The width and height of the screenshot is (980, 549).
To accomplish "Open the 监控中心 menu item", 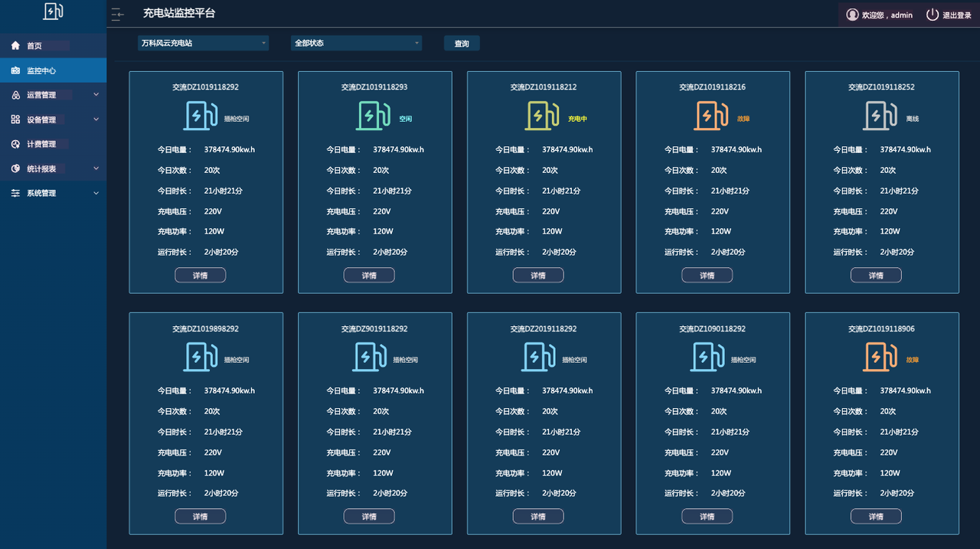I will point(53,70).
